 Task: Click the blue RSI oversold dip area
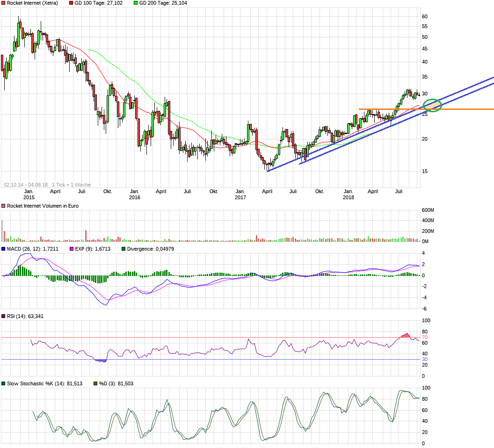pyautogui.click(x=101, y=361)
